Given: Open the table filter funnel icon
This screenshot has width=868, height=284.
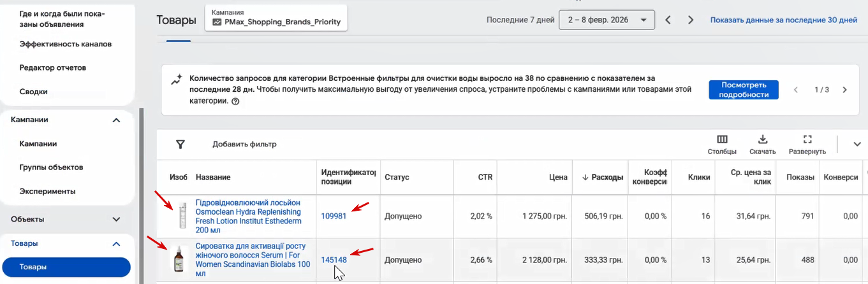Looking at the screenshot, I should point(180,145).
